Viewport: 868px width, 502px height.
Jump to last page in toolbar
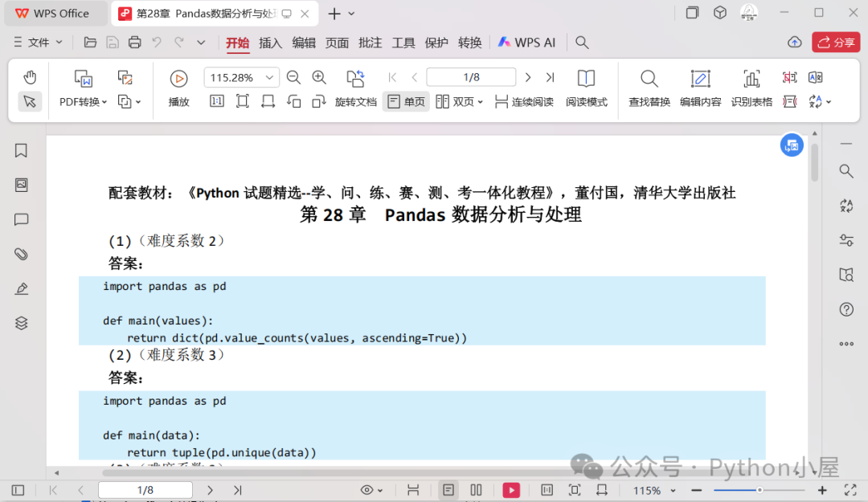[550, 77]
